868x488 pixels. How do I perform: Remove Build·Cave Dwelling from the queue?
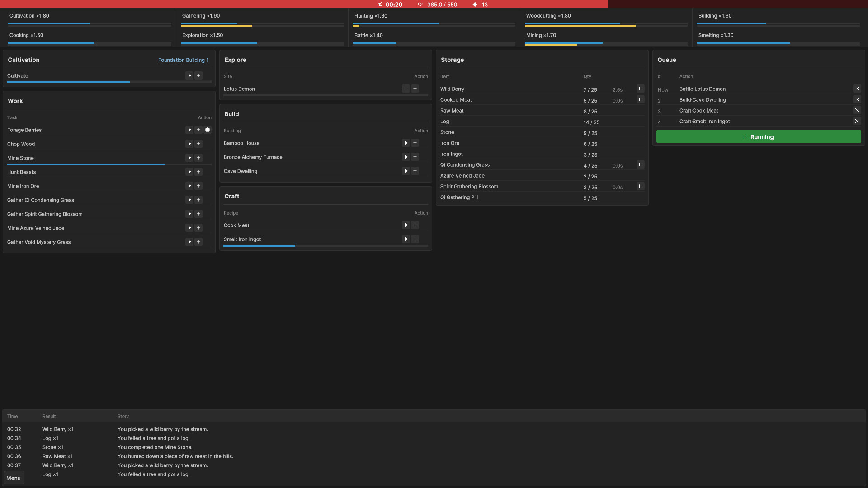pos(857,99)
